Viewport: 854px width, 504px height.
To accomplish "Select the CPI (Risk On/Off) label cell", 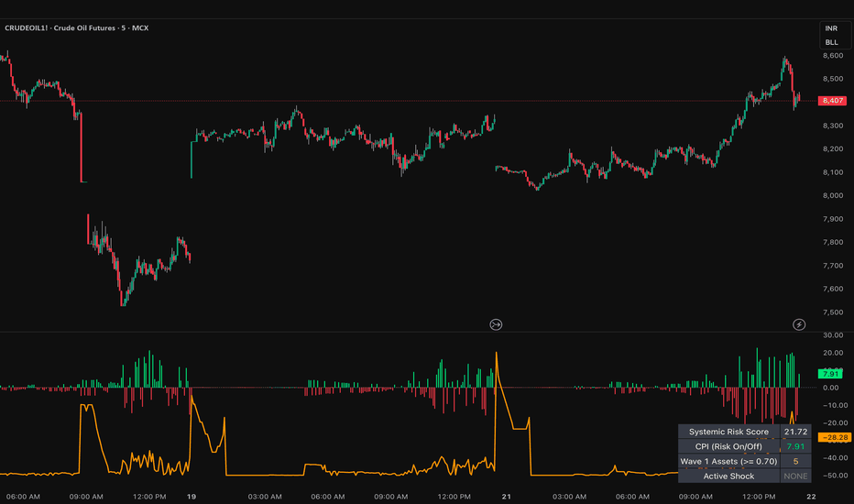I will (x=728, y=446).
